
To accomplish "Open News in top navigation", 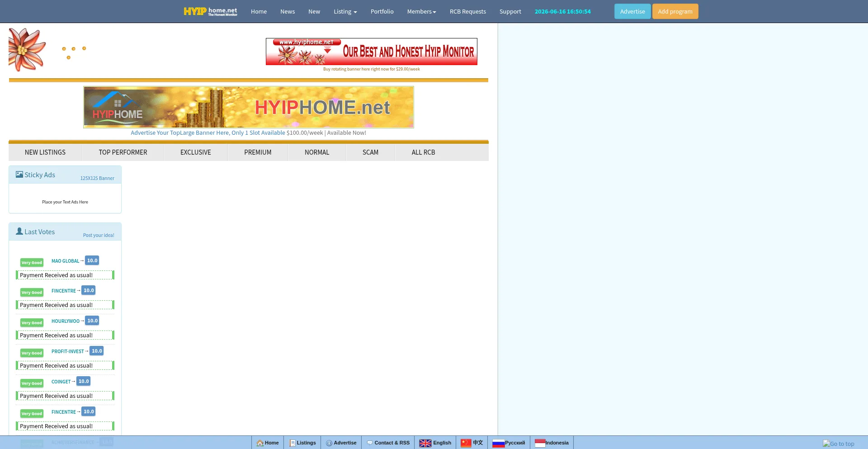I will coord(288,12).
